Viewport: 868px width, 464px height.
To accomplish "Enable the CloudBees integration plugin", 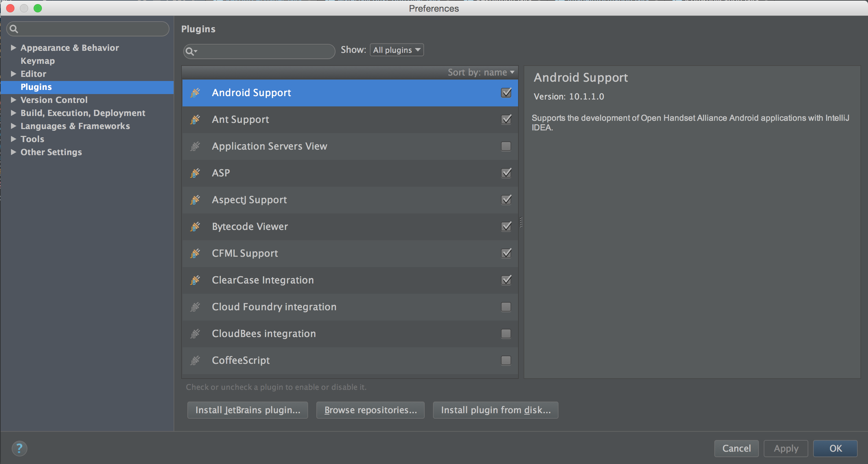I will pos(506,334).
